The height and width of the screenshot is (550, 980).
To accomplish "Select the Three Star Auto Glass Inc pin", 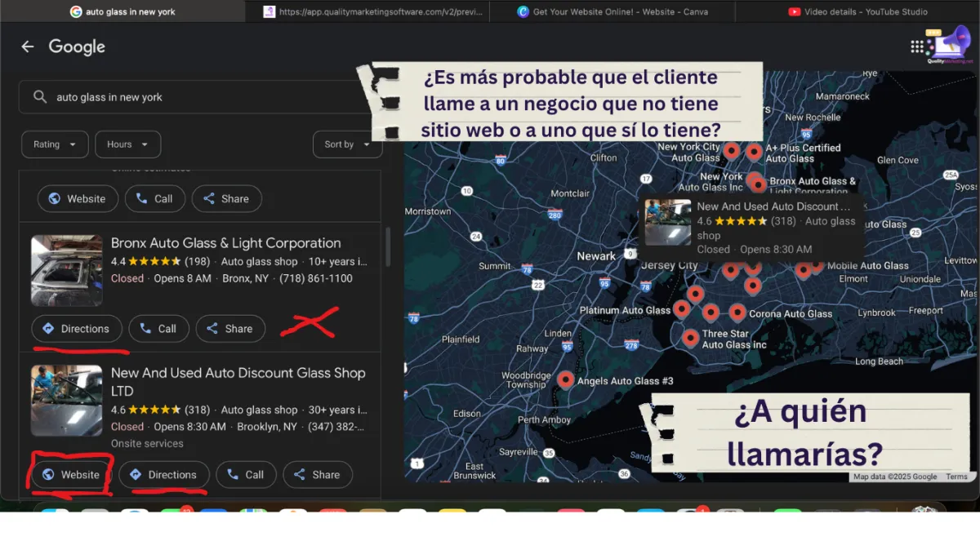I will (x=690, y=338).
